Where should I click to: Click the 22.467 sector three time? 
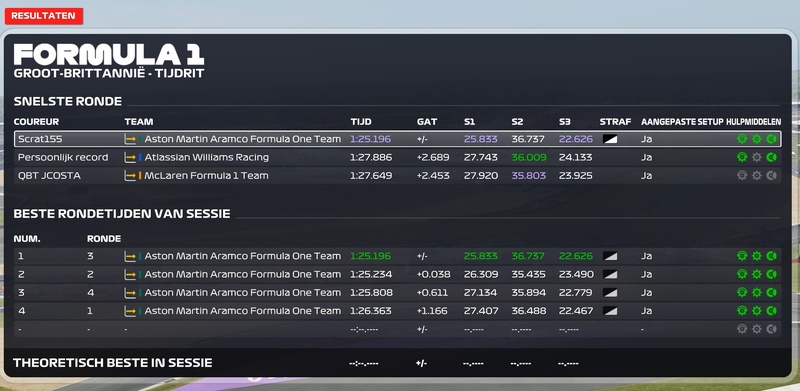click(576, 310)
